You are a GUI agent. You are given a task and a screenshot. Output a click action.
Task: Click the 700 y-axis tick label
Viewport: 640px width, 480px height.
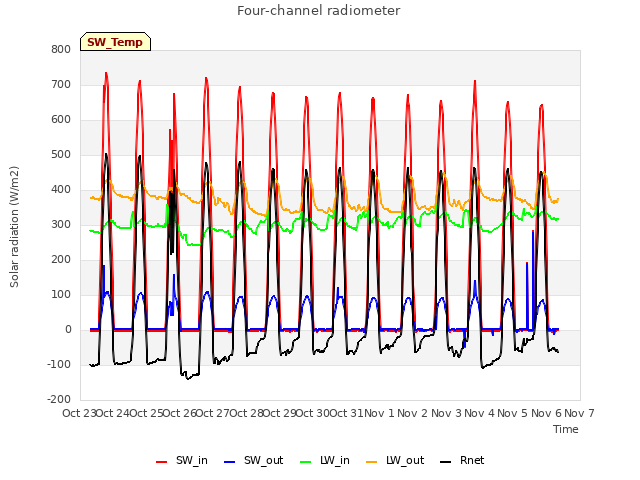point(61,84)
